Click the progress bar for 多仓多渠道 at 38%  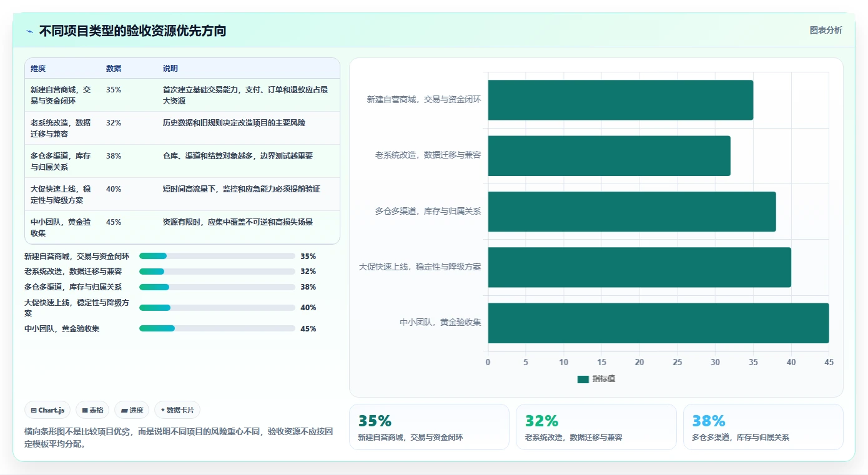pyautogui.click(x=217, y=287)
